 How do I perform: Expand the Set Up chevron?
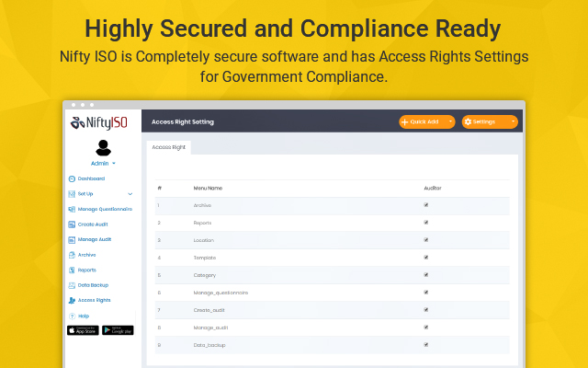point(130,194)
